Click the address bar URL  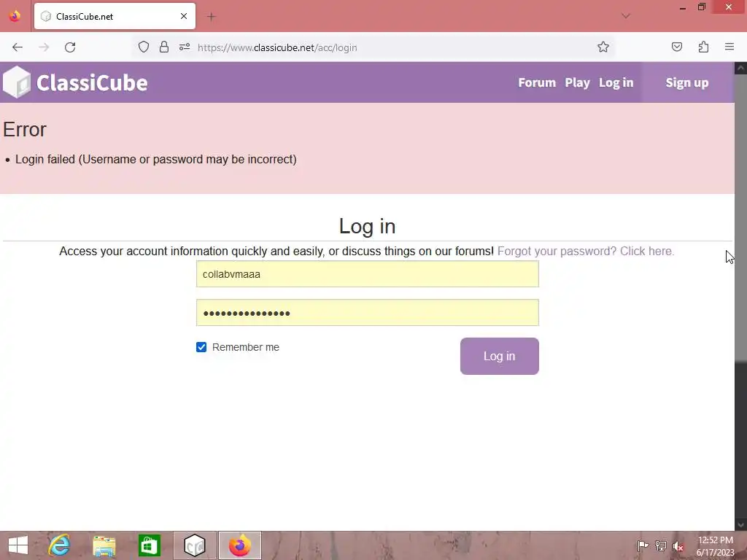click(x=277, y=47)
